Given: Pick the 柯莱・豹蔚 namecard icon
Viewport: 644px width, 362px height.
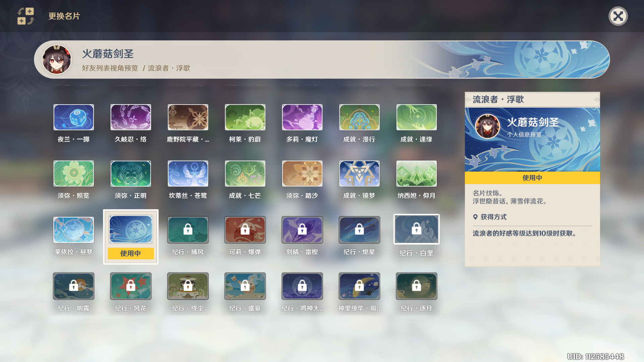Looking at the screenshot, I should (245, 117).
